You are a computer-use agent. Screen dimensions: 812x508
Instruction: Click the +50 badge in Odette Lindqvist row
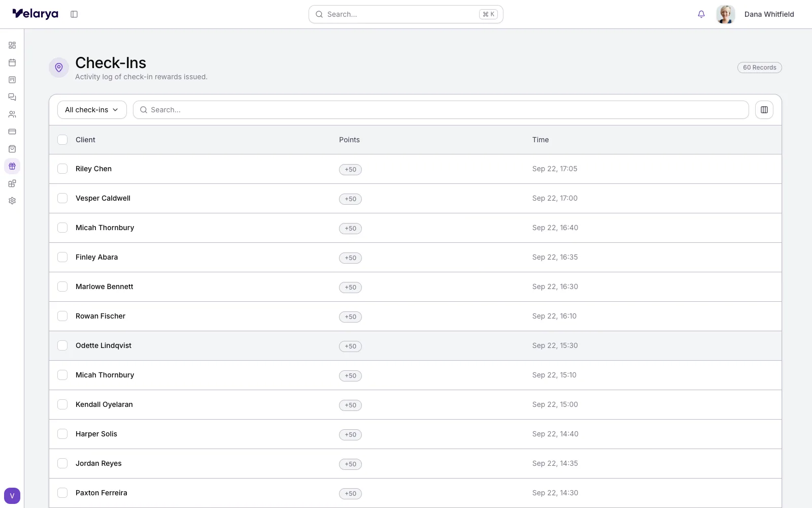[350, 346]
